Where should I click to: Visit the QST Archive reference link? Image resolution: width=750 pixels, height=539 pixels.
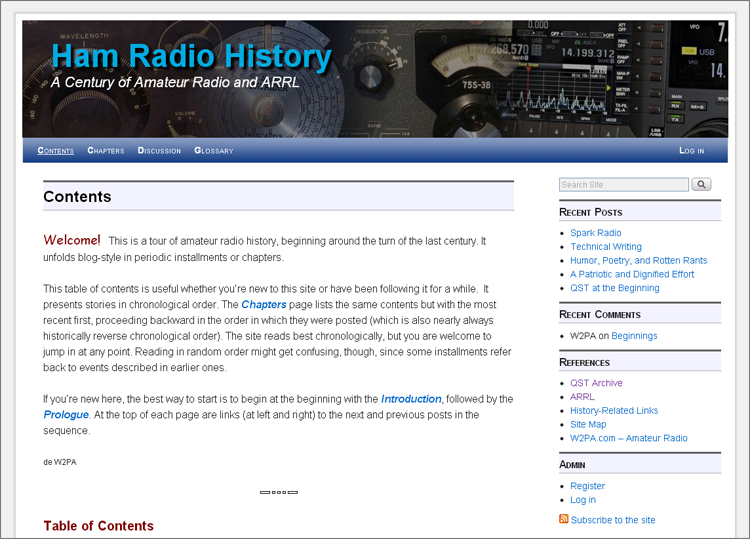596,383
